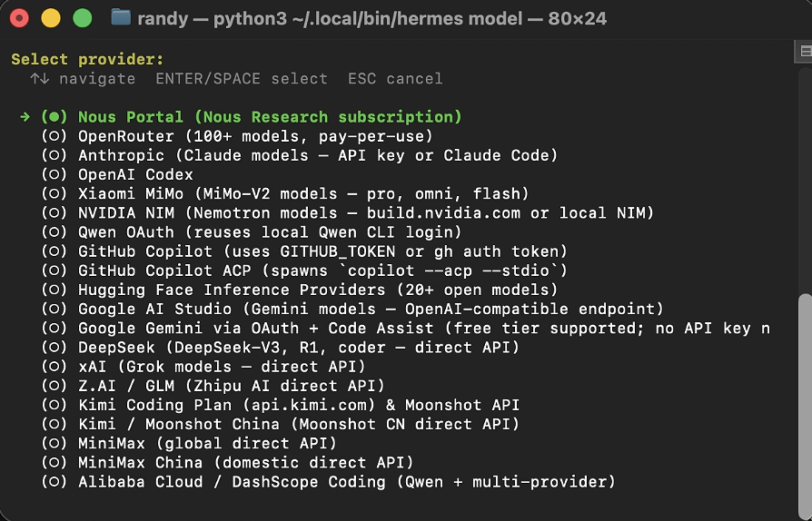Select xAI Grok models option
Viewport: 812px width, 521px height.
(203, 367)
